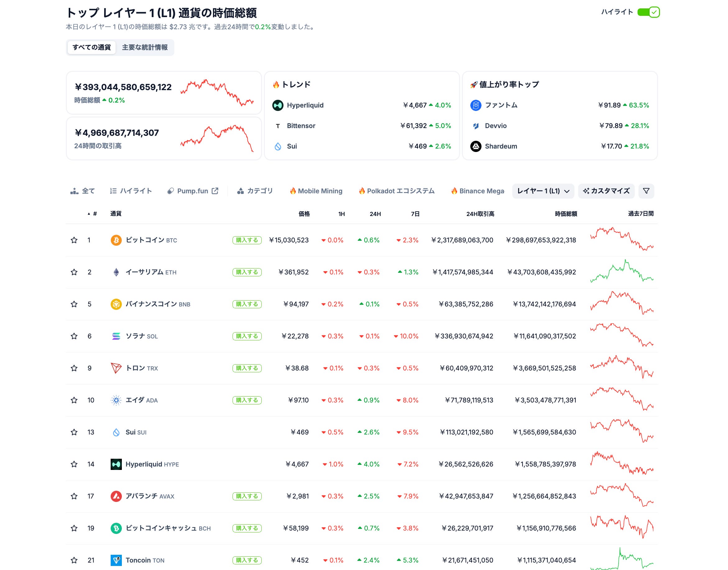Click the Hyperliquid icon in trending card

pos(277,105)
